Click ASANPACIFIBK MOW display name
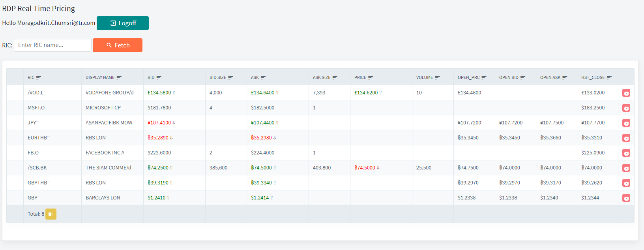 click(109, 123)
